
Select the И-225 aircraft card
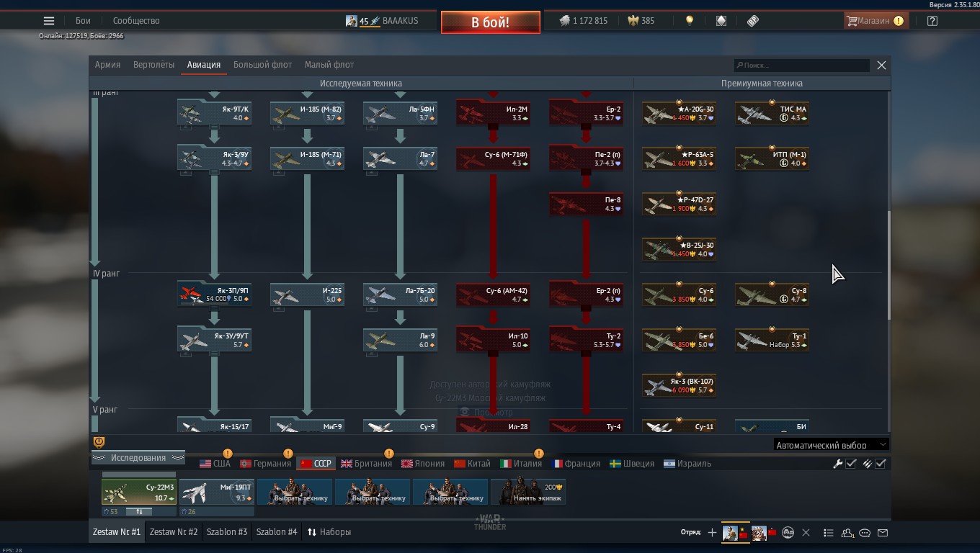307,295
